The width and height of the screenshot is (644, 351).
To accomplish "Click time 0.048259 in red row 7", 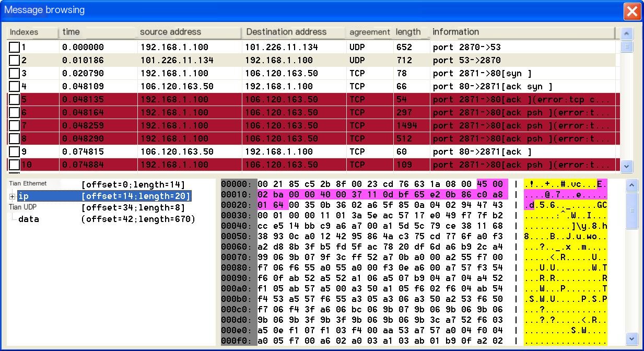I will pyautogui.click(x=83, y=126).
